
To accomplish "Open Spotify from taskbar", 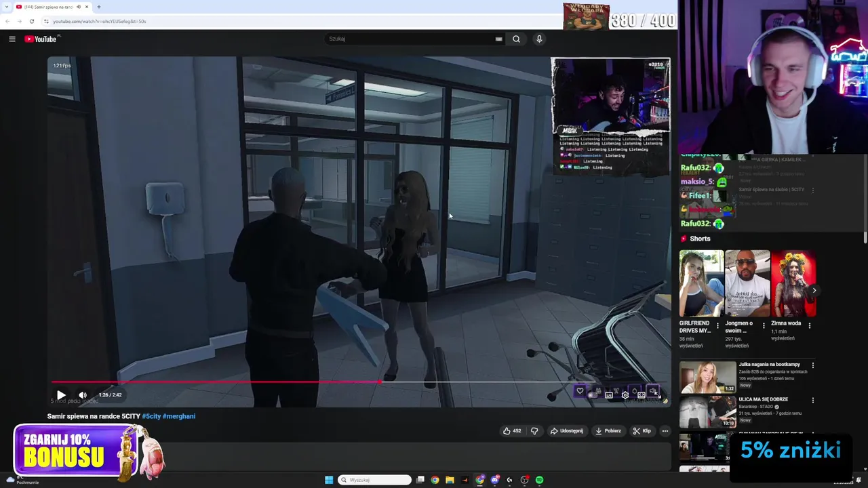I will pos(539,480).
